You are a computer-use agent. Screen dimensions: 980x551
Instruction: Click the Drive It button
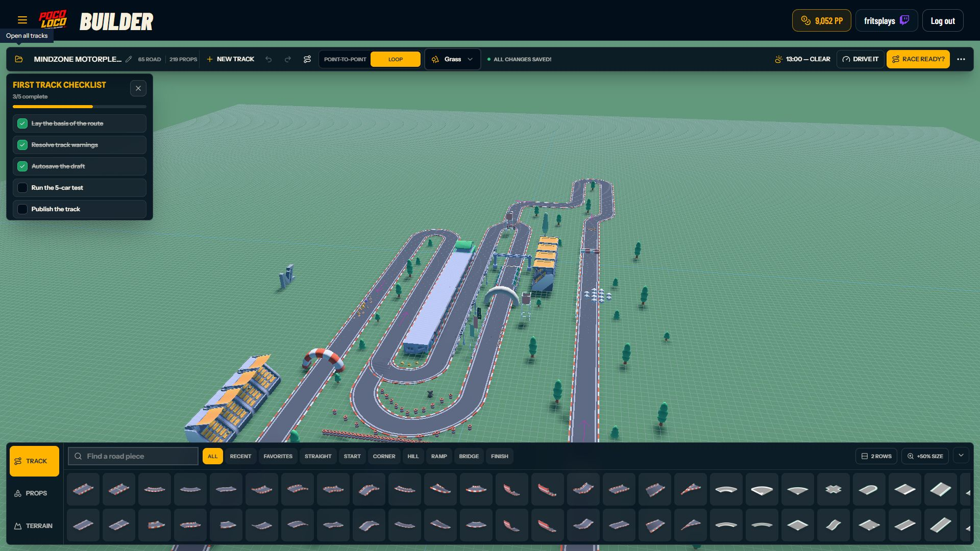[861, 59]
